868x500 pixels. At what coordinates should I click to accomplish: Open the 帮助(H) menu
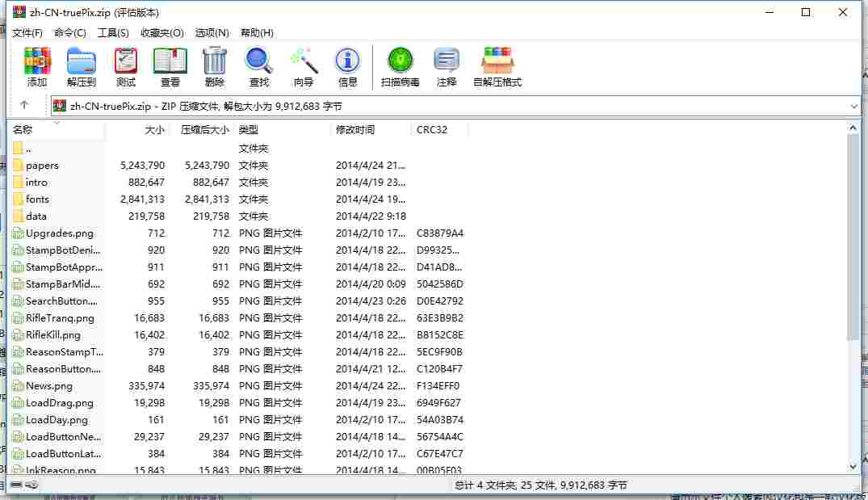pyautogui.click(x=257, y=32)
